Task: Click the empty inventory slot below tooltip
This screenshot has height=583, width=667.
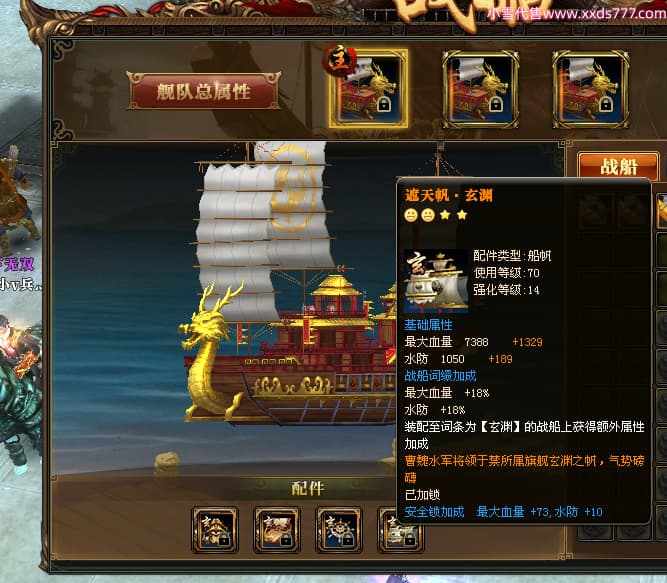Action: tap(595, 532)
